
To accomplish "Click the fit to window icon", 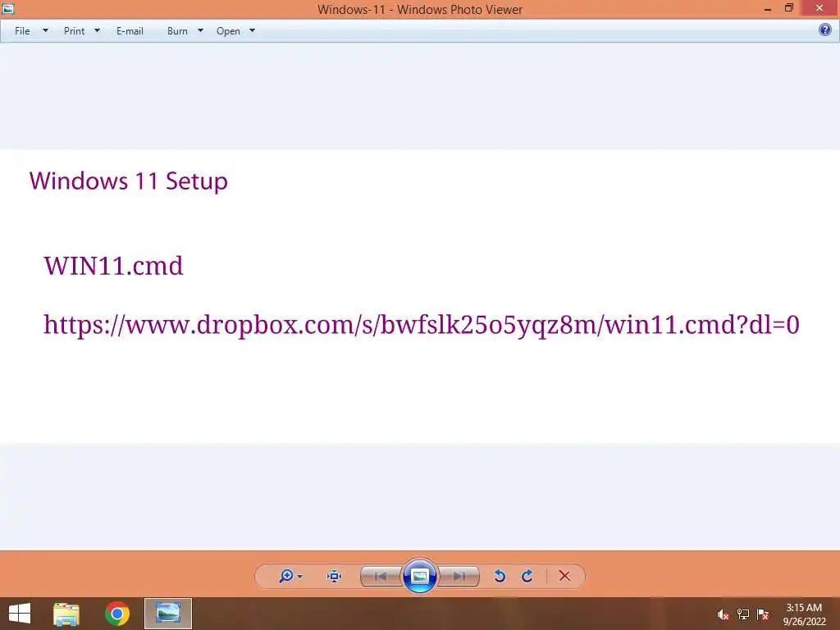I will point(335,576).
